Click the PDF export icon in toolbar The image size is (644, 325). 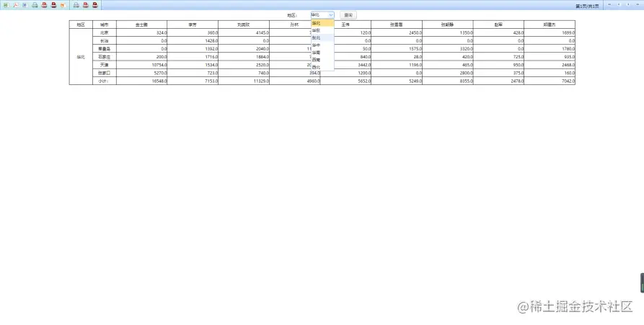point(16,5)
